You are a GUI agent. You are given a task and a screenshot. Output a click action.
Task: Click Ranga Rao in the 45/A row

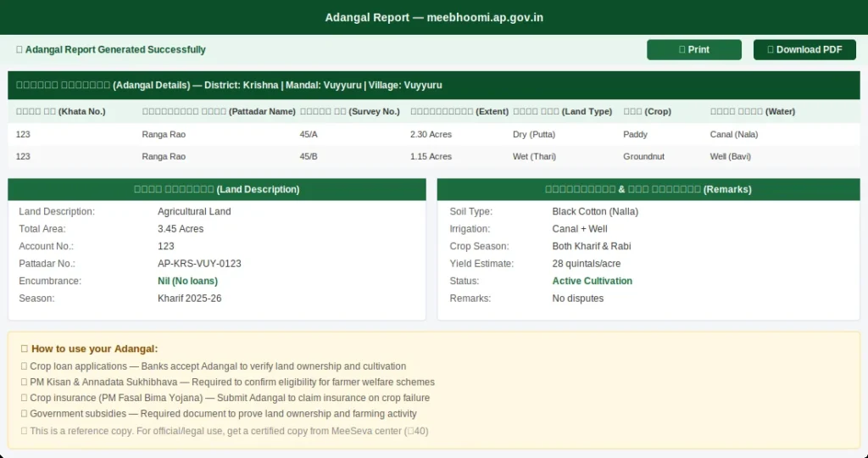click(164, 135)
